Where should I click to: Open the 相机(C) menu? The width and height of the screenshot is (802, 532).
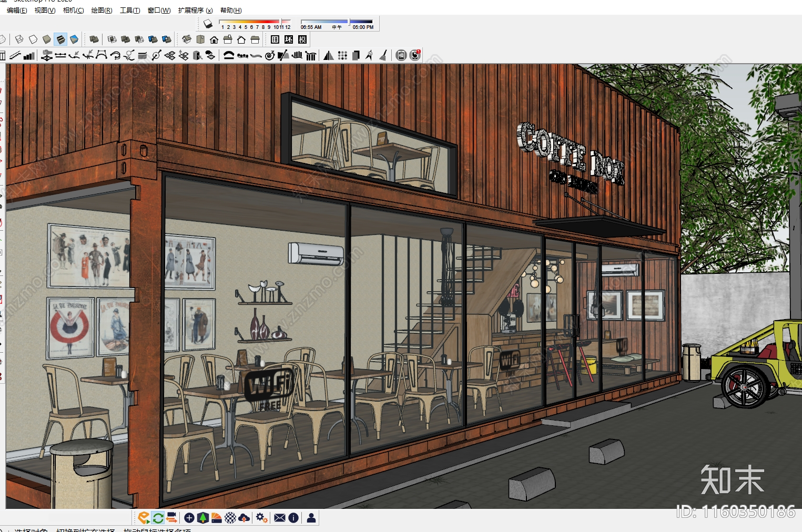pos(73,11)
